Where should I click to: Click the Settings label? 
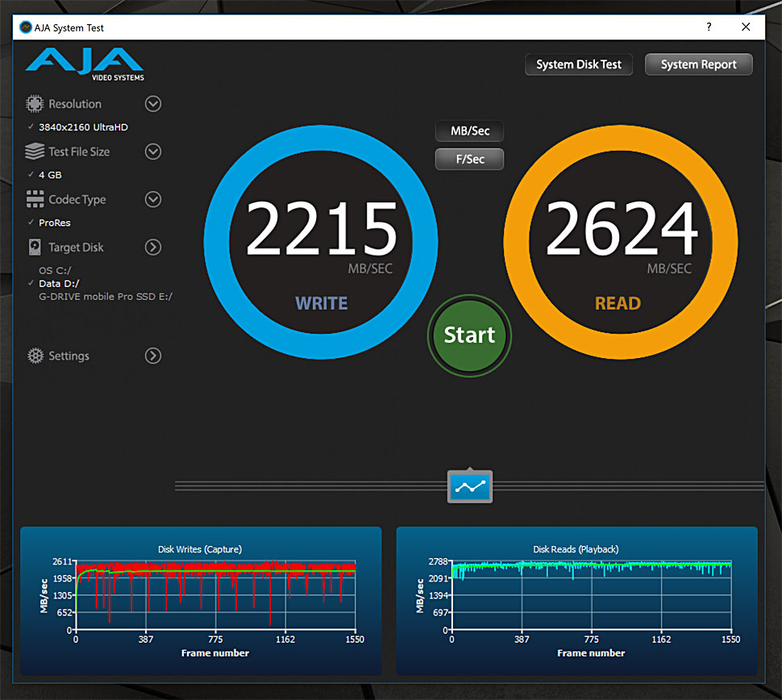[69, 356]
